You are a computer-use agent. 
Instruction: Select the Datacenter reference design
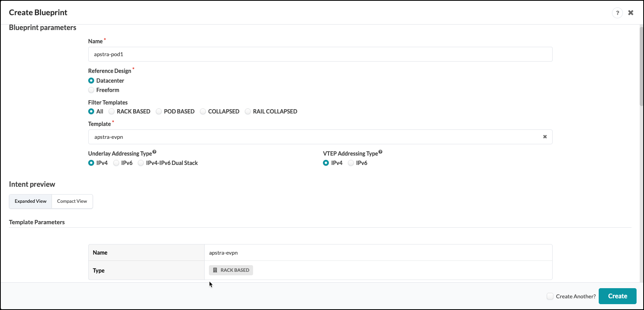91,81
